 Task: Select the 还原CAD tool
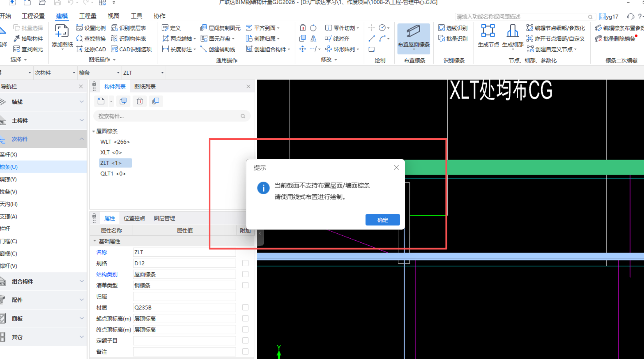tap(91, 49)
